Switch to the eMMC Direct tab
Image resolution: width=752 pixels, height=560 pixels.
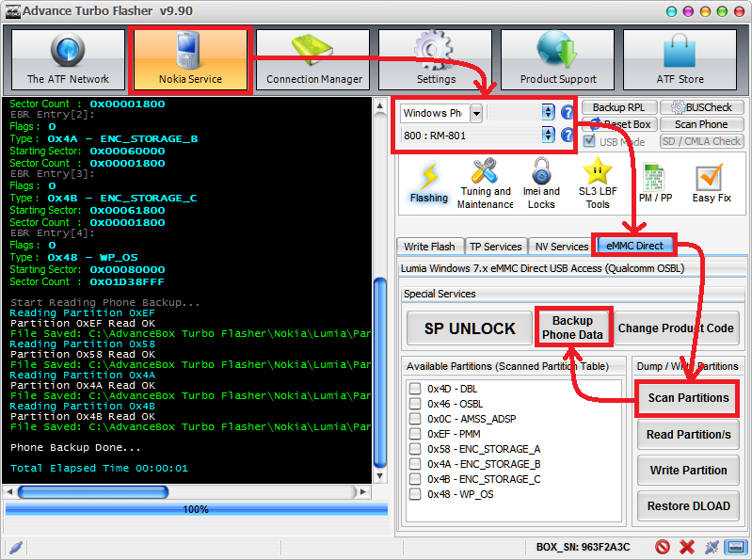[634, 246]
